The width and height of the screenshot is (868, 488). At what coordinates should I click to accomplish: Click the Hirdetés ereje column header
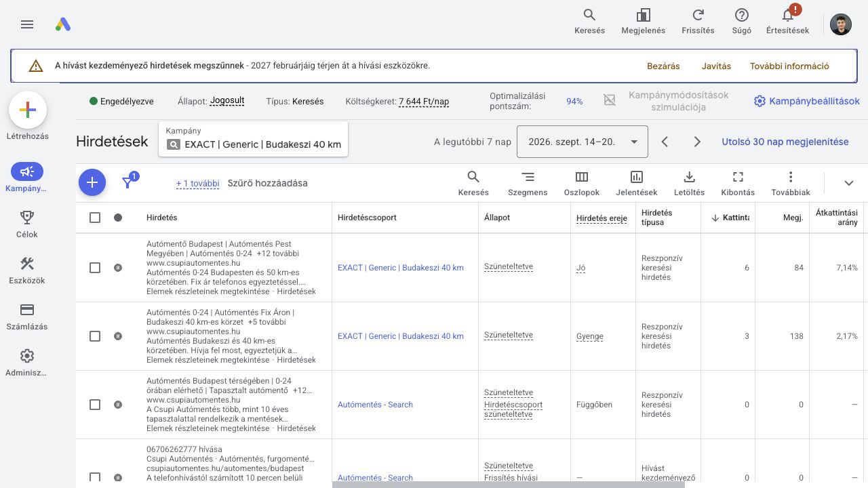click(601, 218)
